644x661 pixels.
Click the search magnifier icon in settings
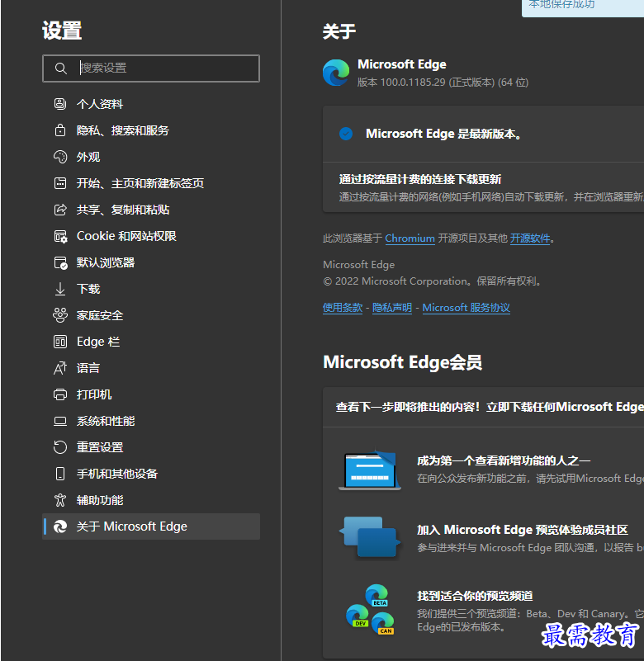coord(61,68)
